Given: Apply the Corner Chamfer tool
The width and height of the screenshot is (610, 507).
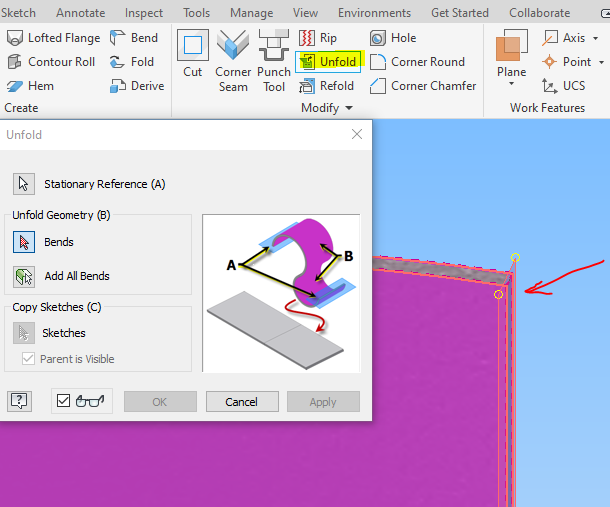Looking at the screenshot, I should pyautogui.click(x=423, y=86).
